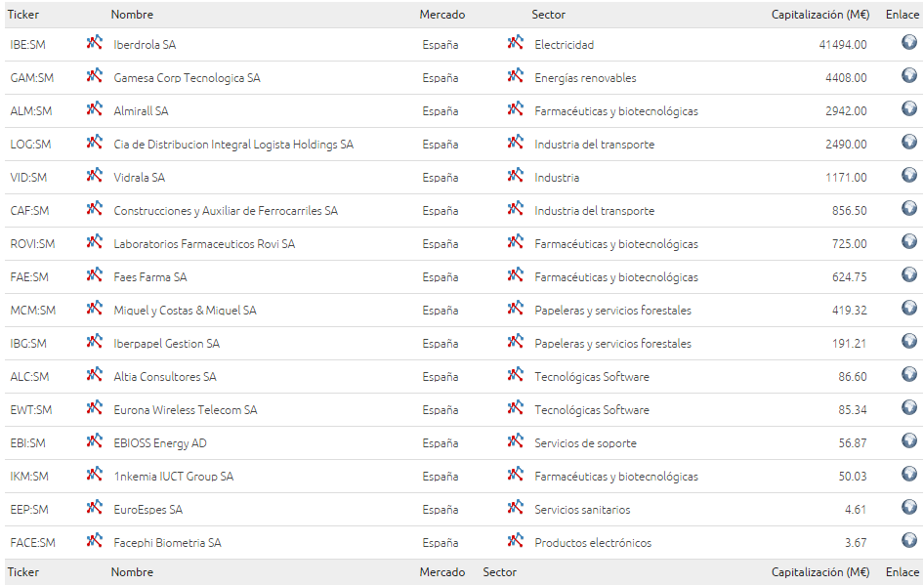Image resolution: width=924 pixels, height=585 pixels.
Task: Click chart icon beside EuroEspes SA name
Action: (x=95, y=507)
